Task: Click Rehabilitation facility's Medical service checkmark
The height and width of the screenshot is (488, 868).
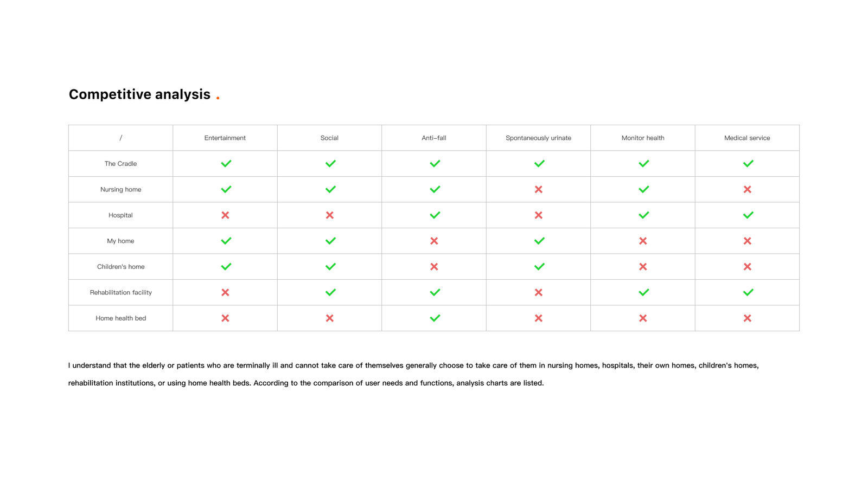Action: 748,292
